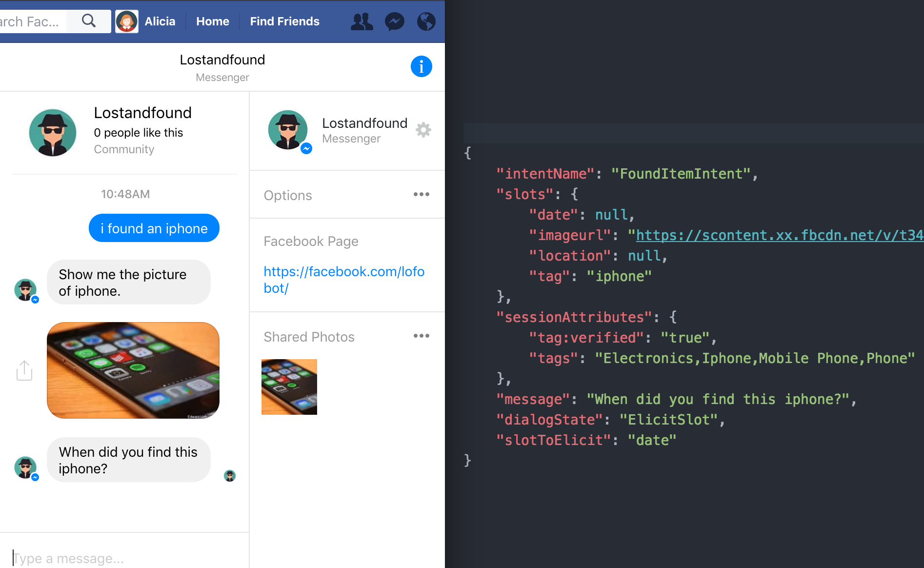The height and width of the screenshot is (568, 924).
Task: Go to Home in the top bar
Action: [213, 21]
